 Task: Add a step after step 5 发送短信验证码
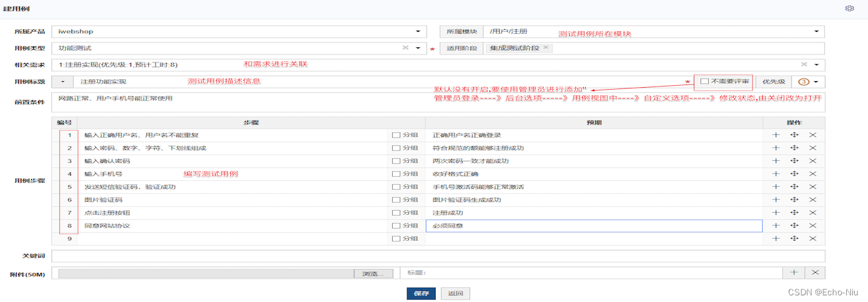point(775,187)
